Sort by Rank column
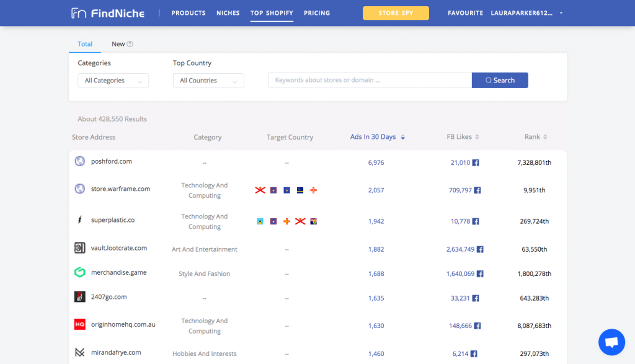635x364 pixels. point(536,137)
